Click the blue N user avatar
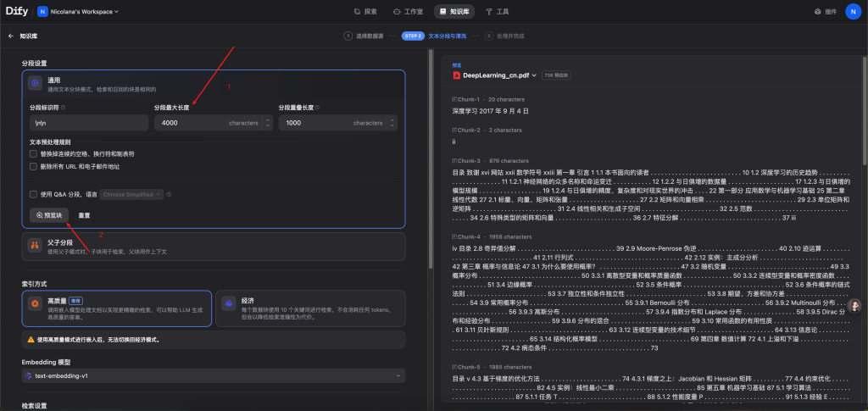 click(851, 12)
